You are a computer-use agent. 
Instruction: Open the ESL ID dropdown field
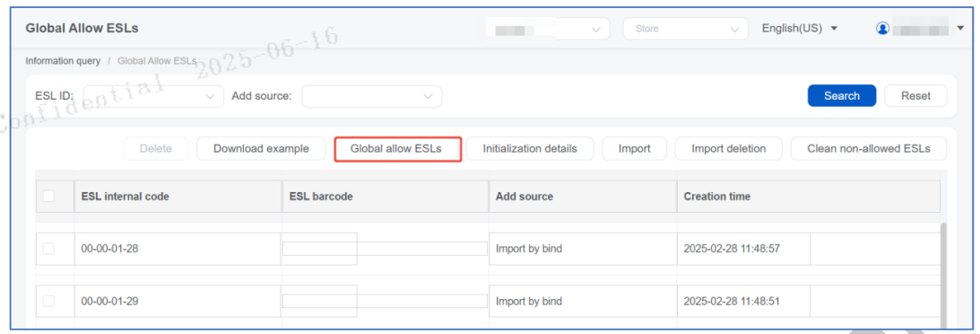tap(153, 96)
